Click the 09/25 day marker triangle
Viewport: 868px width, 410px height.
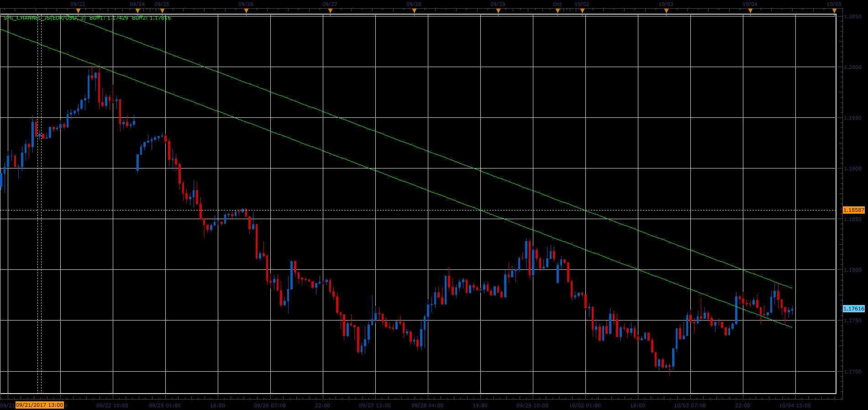click(x=162, y=11)
